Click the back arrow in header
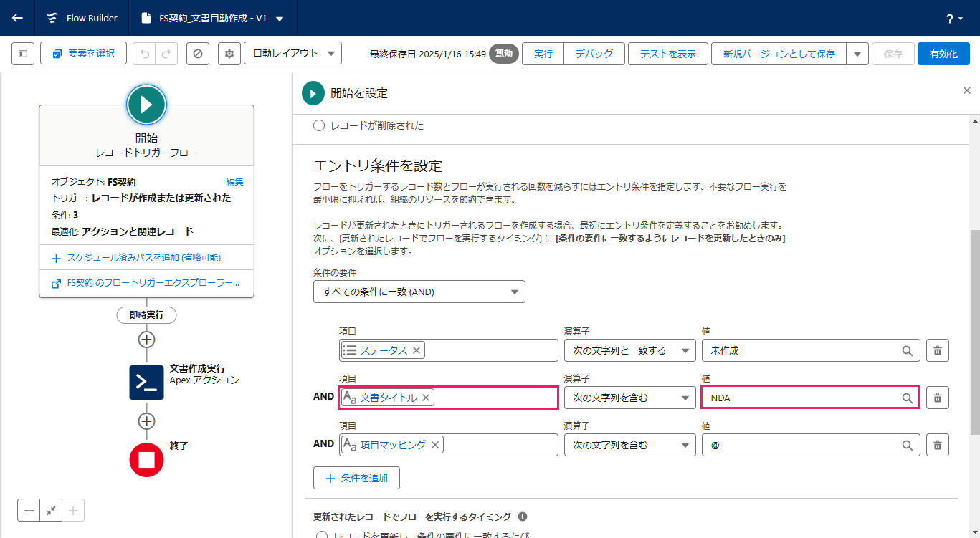This screenshot has height=538, width=980. click(17, 18)
